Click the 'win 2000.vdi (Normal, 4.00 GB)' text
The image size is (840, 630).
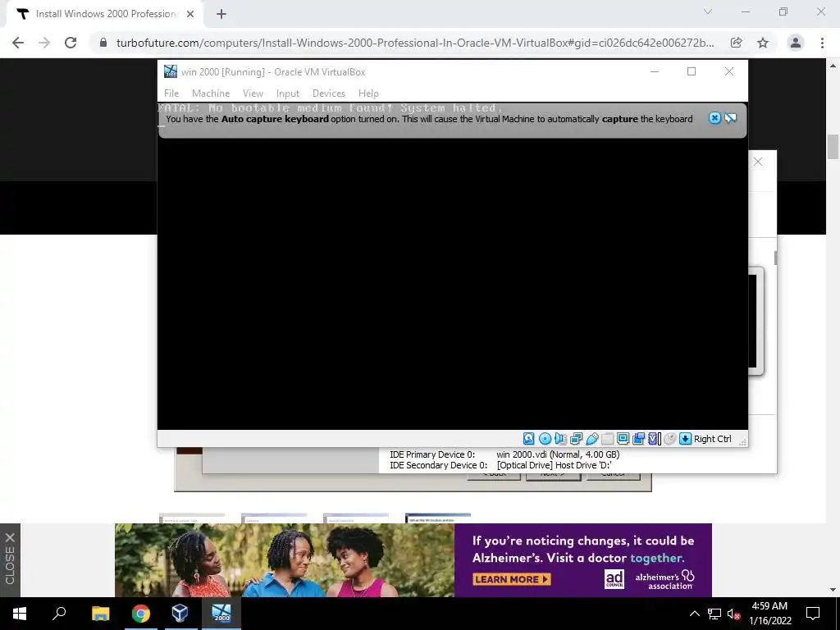558,454
